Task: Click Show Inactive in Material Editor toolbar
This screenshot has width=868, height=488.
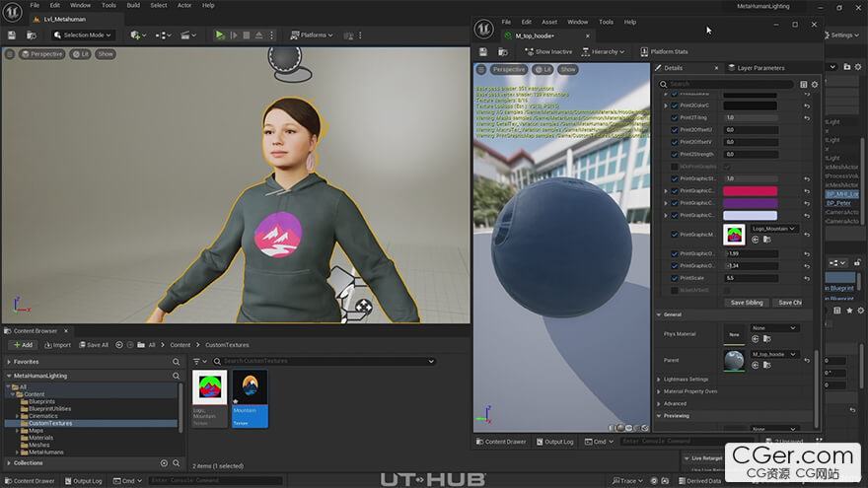Action: (x=548, y=51)
